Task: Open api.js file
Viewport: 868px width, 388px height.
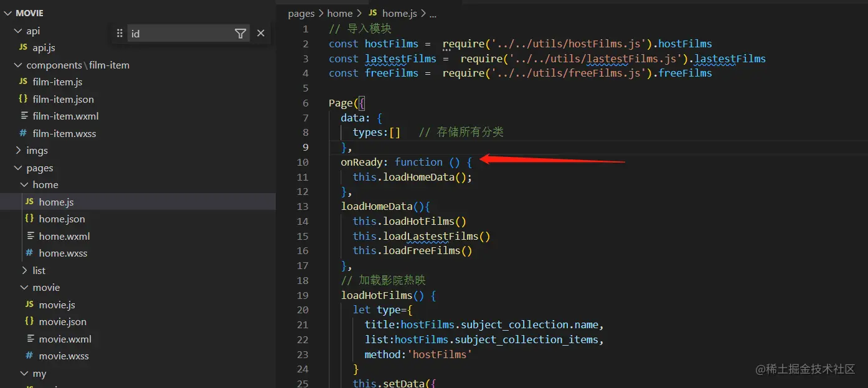Action: click(x=44, y=47)
